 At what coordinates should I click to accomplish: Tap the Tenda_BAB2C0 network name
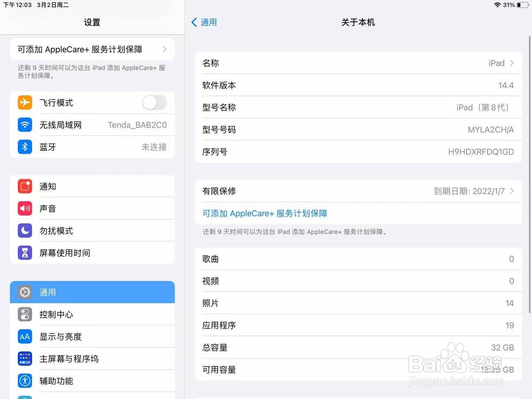(137, 125)
